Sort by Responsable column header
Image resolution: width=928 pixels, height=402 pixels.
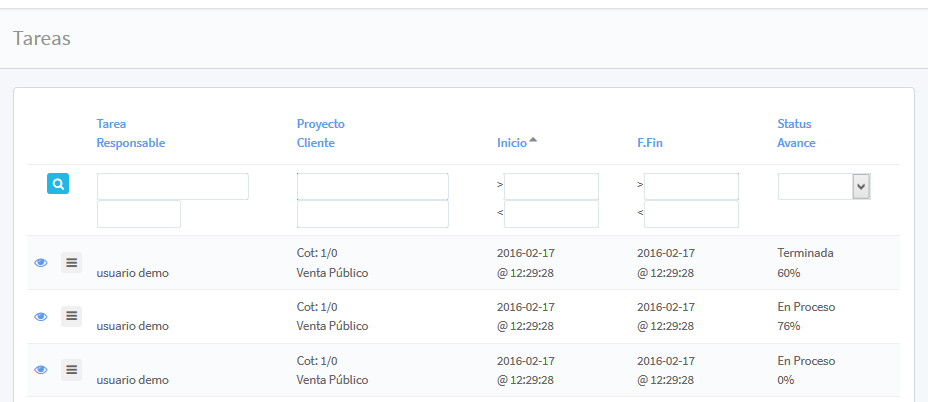[130, 143]
